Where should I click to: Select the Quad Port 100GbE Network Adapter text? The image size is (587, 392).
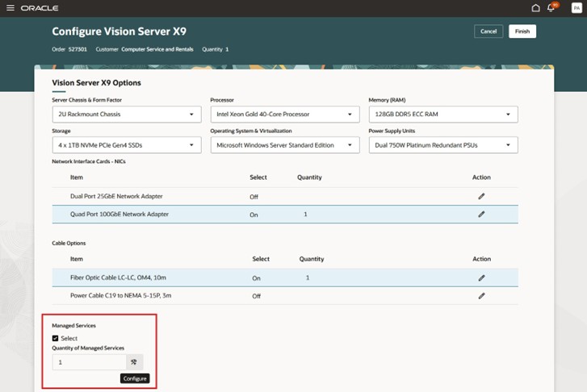click(119, 215)
